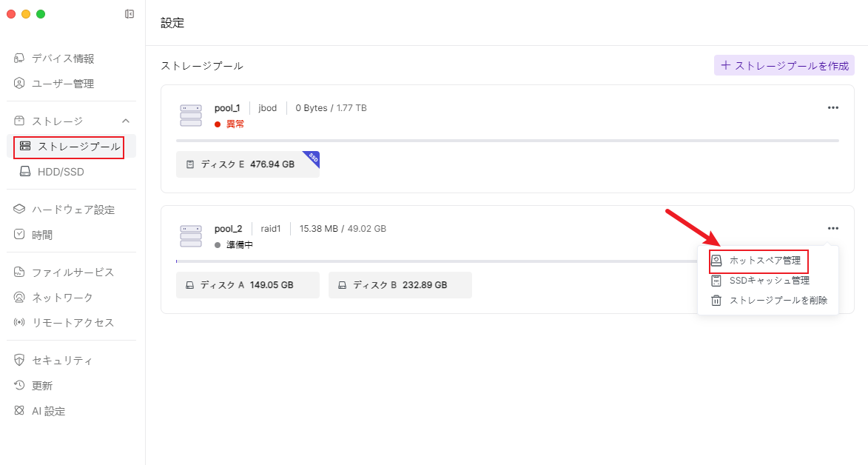Select ストレージプールを削除 menu entry
The height and width of the screenshot is (465, 868).
pyautogui.click(x=778, y=301)
